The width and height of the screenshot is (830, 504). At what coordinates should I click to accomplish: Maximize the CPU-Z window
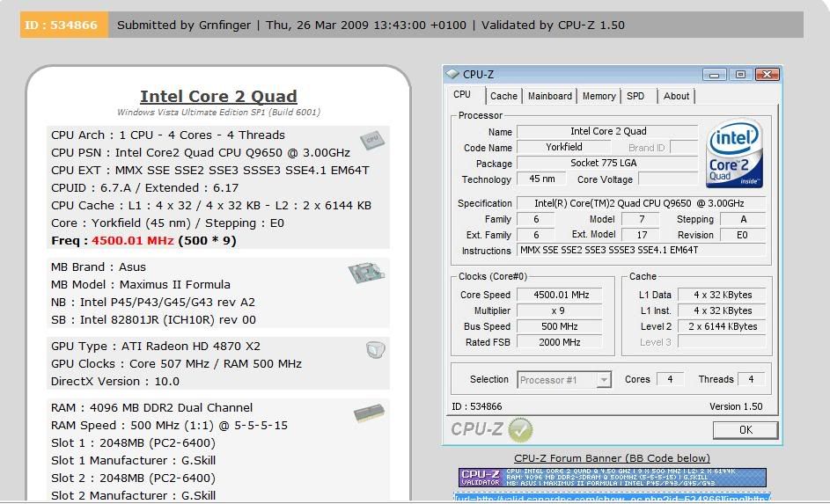tap(740, 75)
